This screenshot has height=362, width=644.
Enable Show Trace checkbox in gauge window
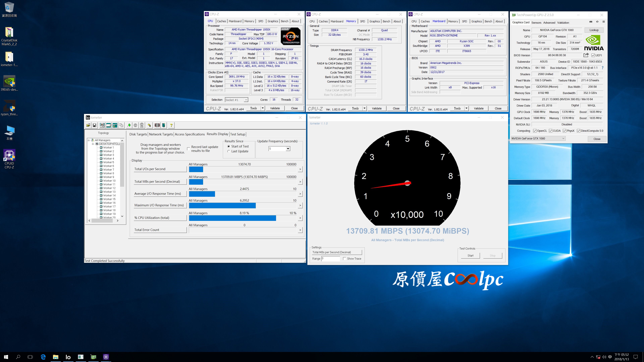pos(344,259)
